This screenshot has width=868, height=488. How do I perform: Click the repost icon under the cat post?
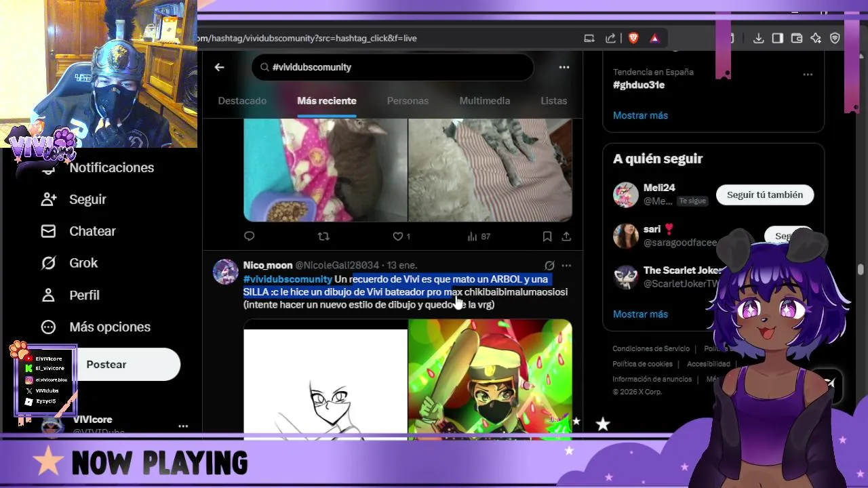click(323, 237)
